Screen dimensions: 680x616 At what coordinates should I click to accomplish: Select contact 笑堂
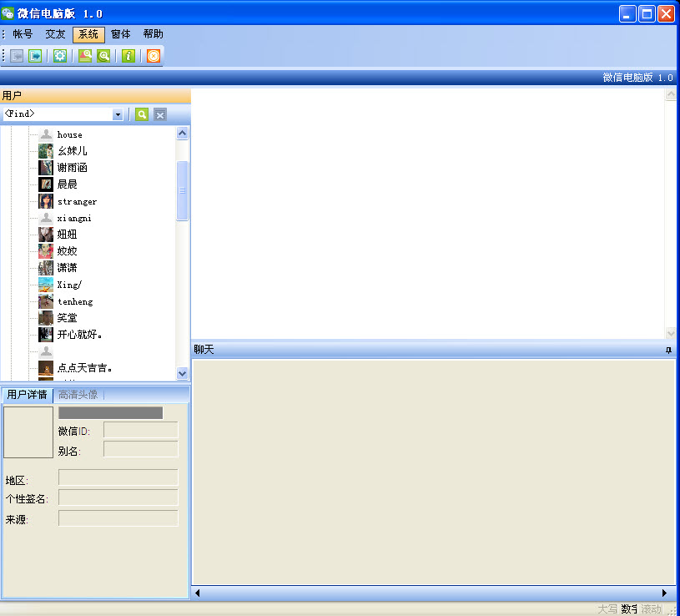click(68, 318)
